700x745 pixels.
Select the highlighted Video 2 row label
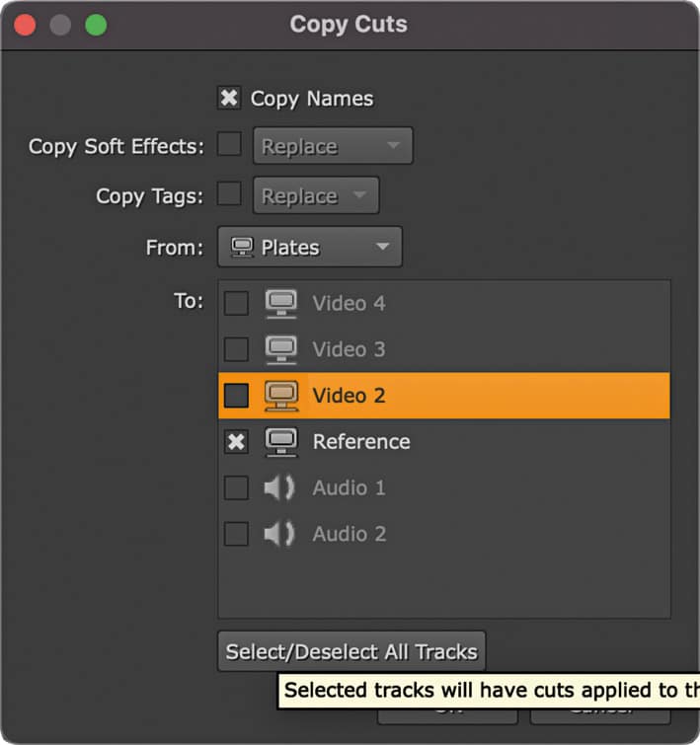click(x=350, y=396)
